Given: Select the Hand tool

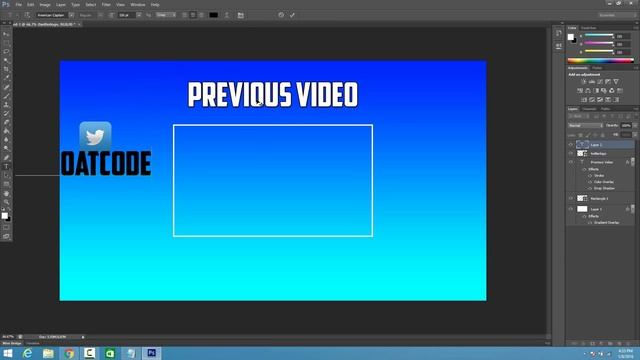Looking at the screenshot, I should click(6, 193).
